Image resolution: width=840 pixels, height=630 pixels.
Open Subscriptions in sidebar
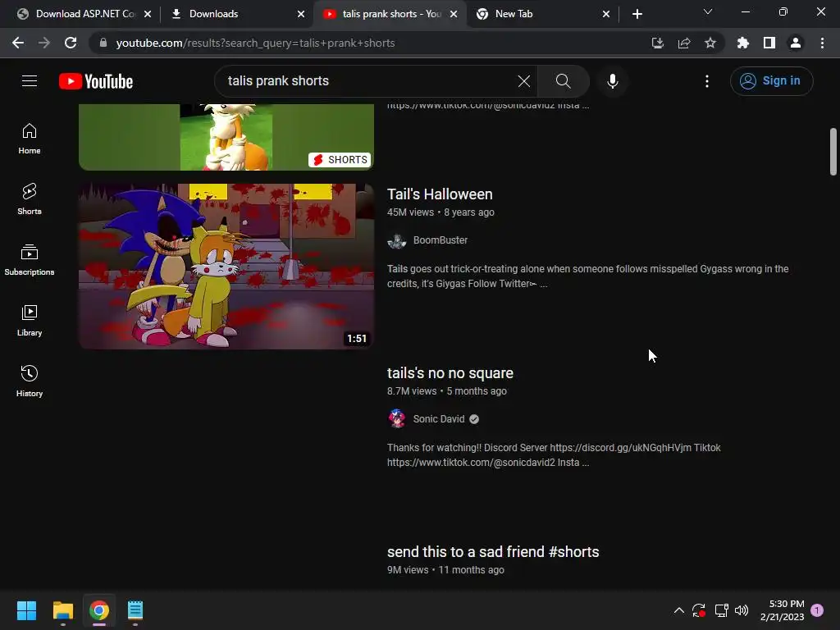pos(30,260)
